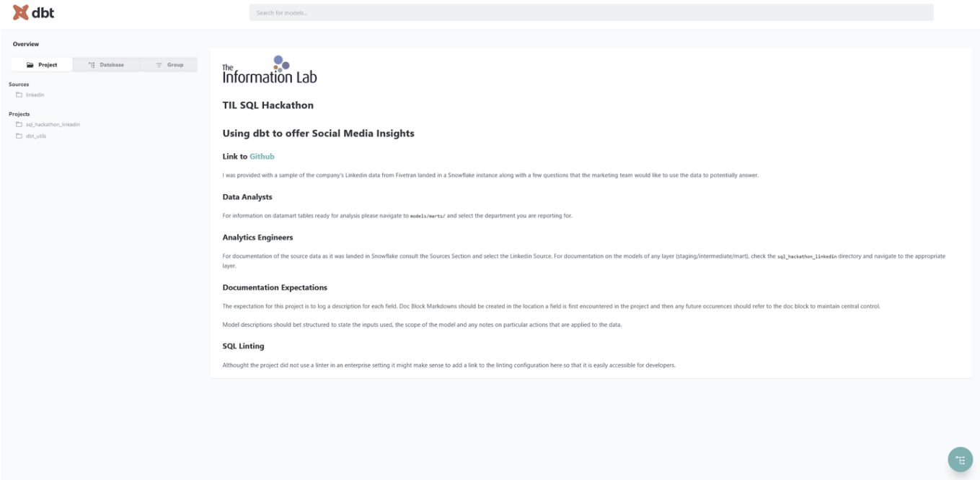Click the dbt_utils folder icon

point(19,136)
